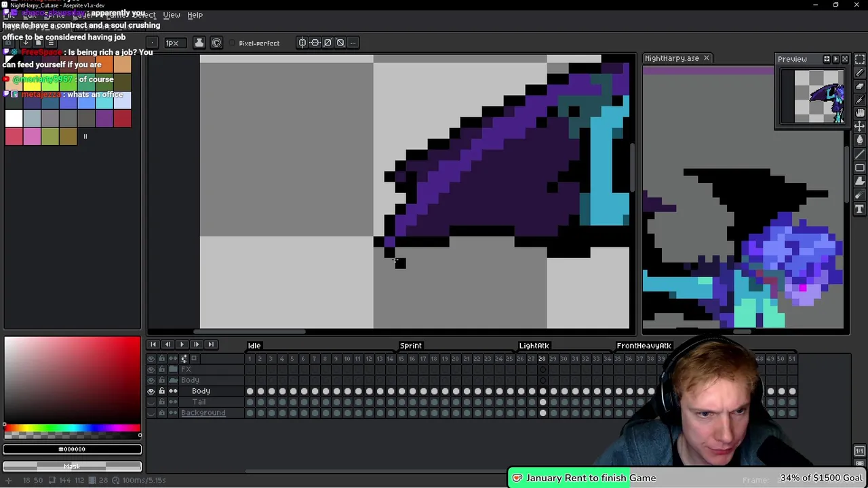Click the timeline header eye icon

coord(151,359)
